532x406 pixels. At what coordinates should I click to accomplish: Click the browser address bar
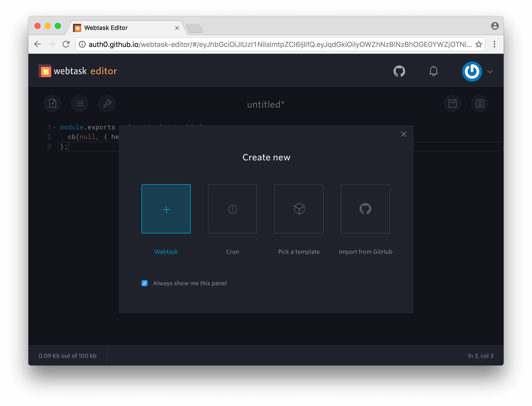[x=279, y=44]
